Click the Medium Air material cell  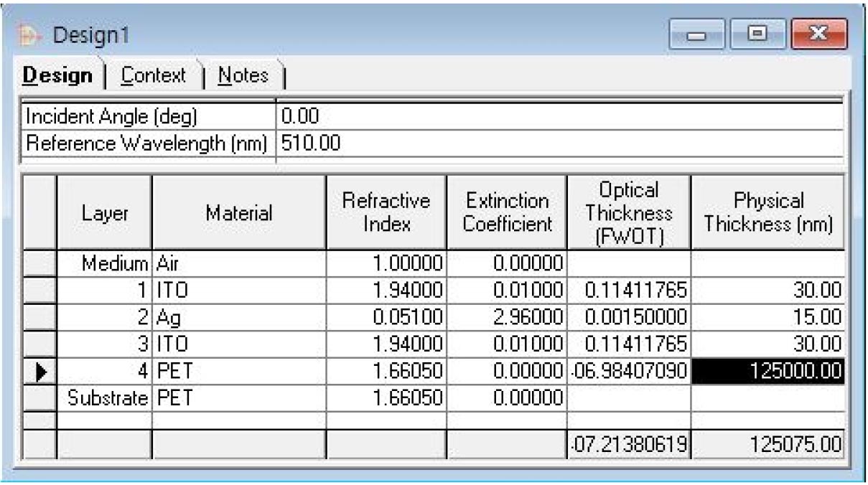click(238, 264)
